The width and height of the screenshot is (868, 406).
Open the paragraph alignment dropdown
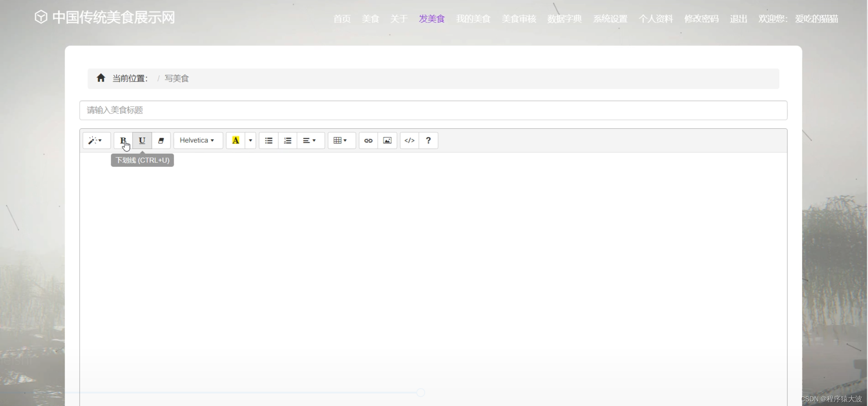pyautogui.click(x=310, y=140)
